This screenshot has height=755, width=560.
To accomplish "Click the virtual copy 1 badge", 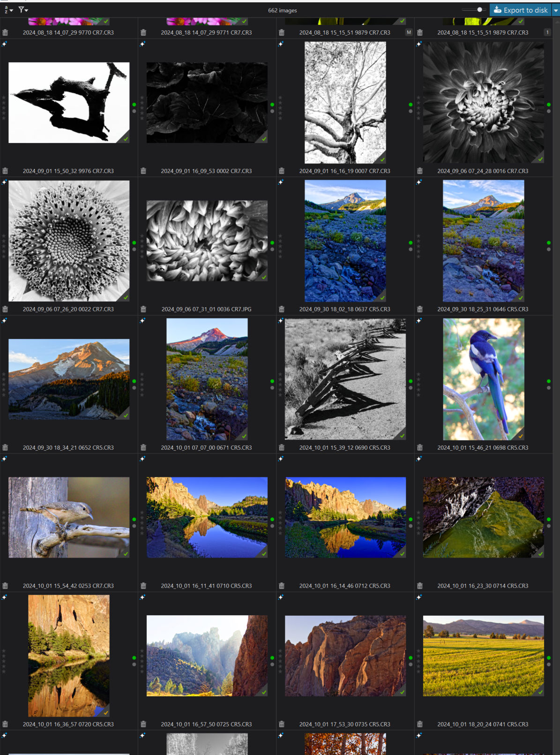I will tap(547, 32).
